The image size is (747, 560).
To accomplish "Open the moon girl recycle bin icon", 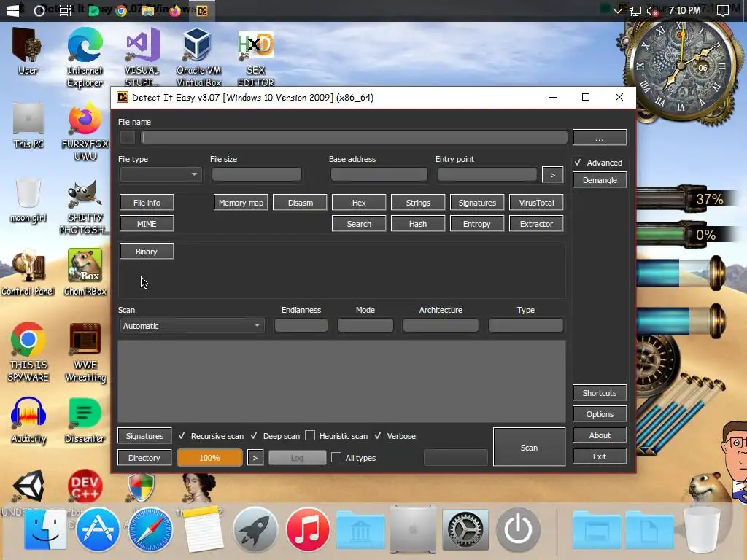I will click(28, 200).
